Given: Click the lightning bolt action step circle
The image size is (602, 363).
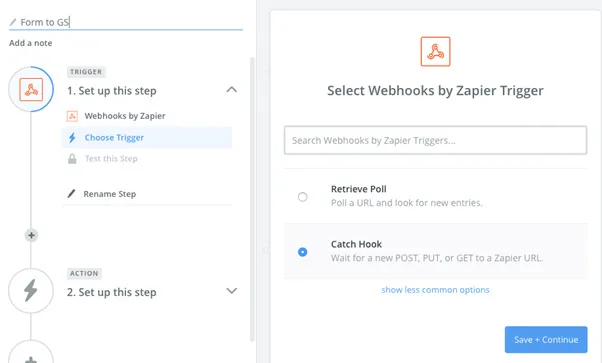Looking at the screenshot, I should click(31, 291).
